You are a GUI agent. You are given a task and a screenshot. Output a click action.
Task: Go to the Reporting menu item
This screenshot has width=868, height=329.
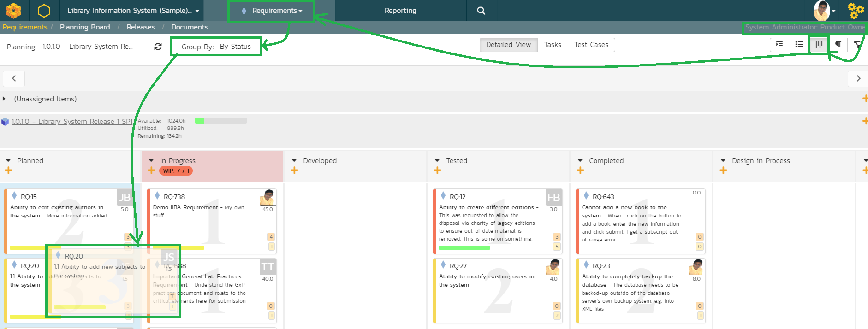pos(400,11)
